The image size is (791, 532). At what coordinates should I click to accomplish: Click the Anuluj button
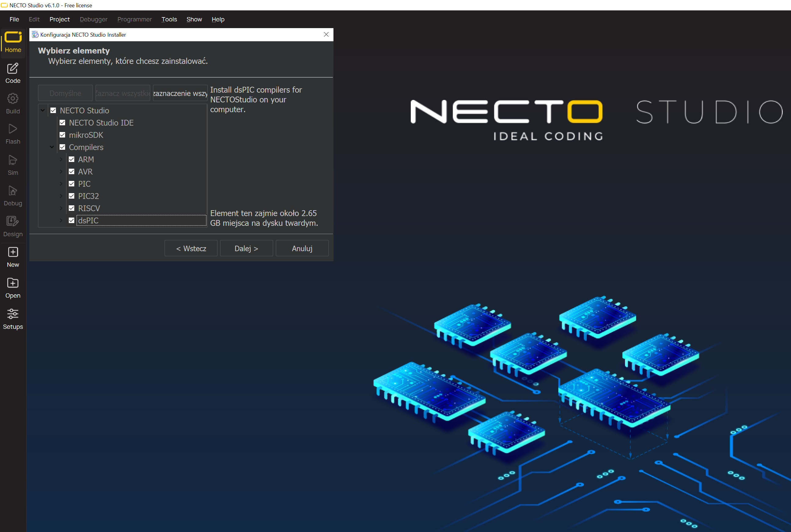[302, 248]
